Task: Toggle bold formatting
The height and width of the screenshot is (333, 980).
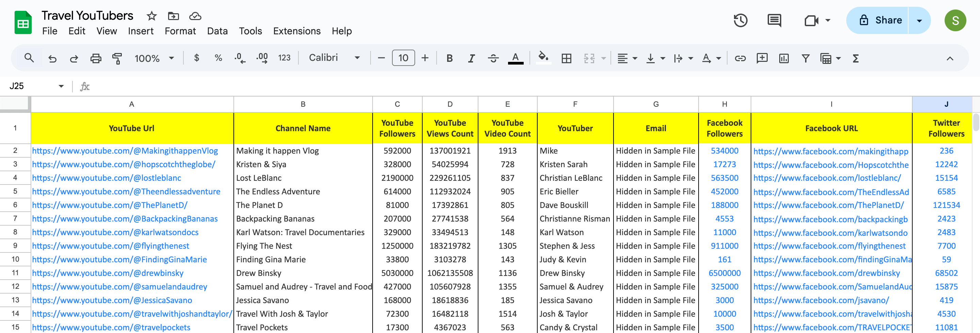Action: pos(449,58)
